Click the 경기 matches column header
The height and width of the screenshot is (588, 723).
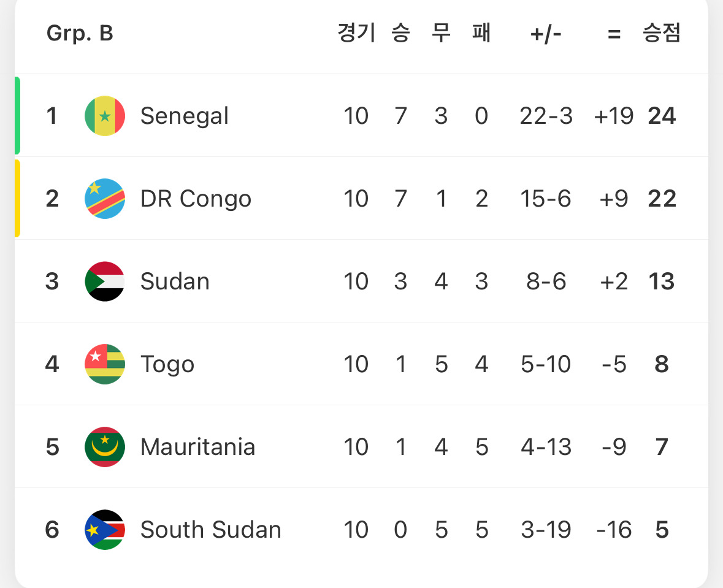(x=356, y=33)
